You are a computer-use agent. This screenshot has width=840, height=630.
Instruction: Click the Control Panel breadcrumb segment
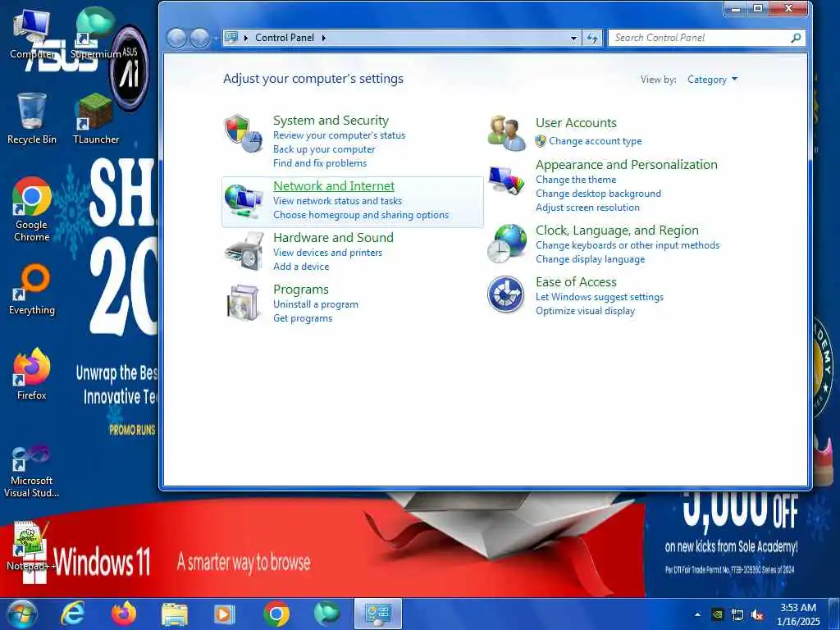click(285, 38)
